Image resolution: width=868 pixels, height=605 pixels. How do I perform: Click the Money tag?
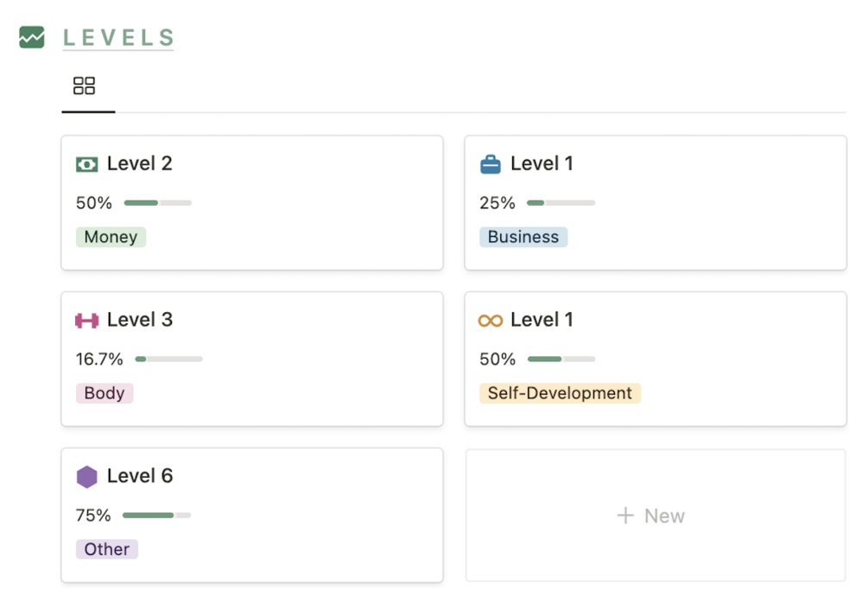point(111,237)
